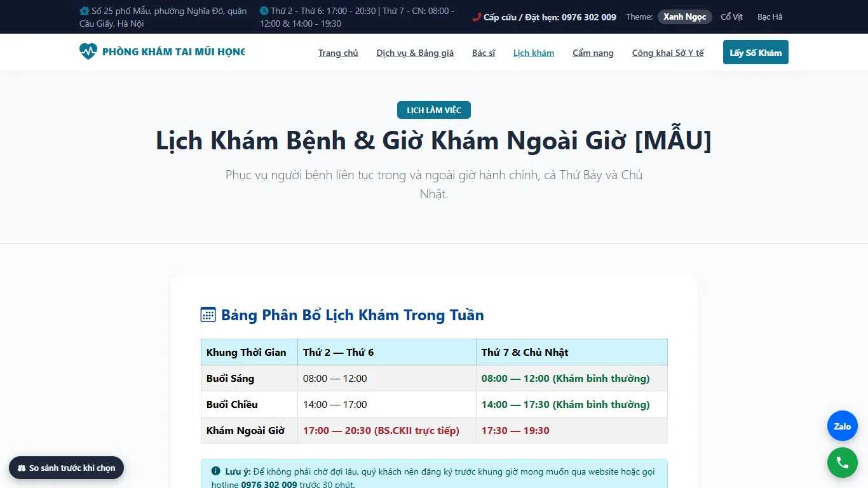Click the Khung Thời Gian column header
Screen dimensions: 868x488
tap(249, 352)
